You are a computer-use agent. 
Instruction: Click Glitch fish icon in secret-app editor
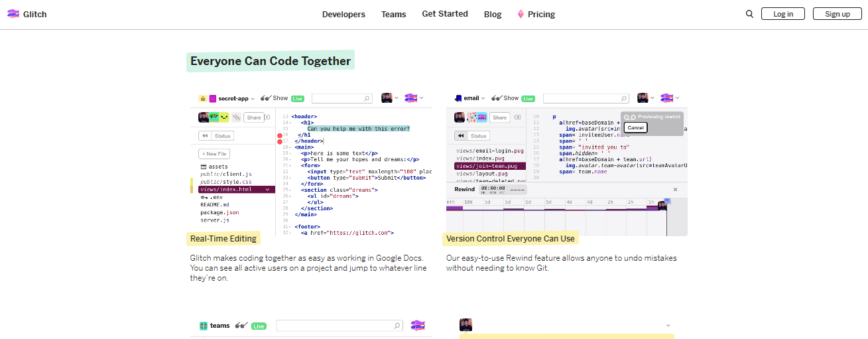(410, 98)
